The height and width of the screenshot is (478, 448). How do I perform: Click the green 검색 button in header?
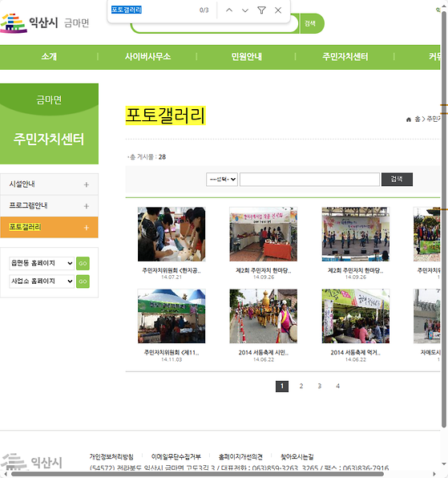point(311,23)
